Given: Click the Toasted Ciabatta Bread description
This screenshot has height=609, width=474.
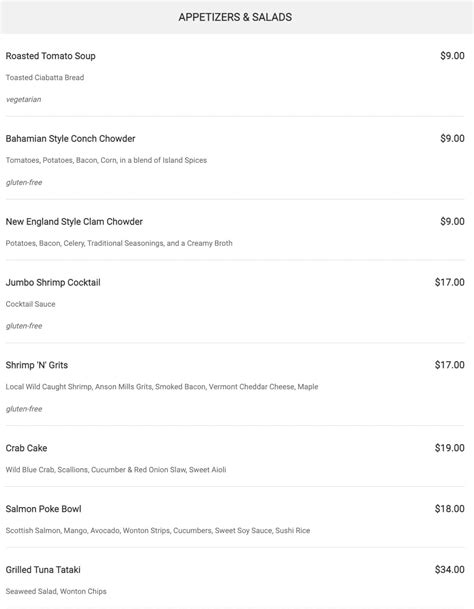Looking at the screenshot, I should coord(45,77).
